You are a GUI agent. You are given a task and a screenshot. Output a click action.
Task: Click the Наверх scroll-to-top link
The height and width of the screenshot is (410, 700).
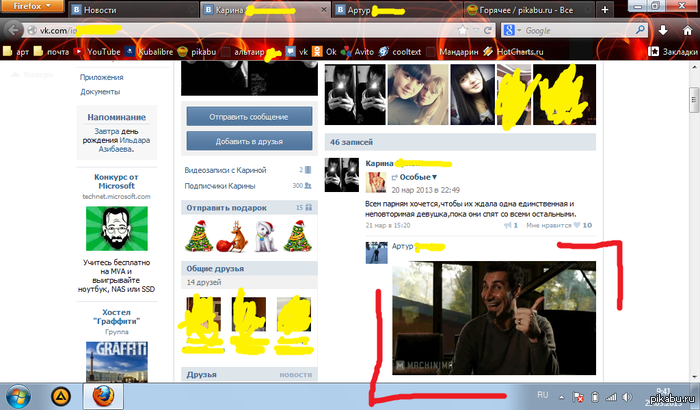coord(33,74)
